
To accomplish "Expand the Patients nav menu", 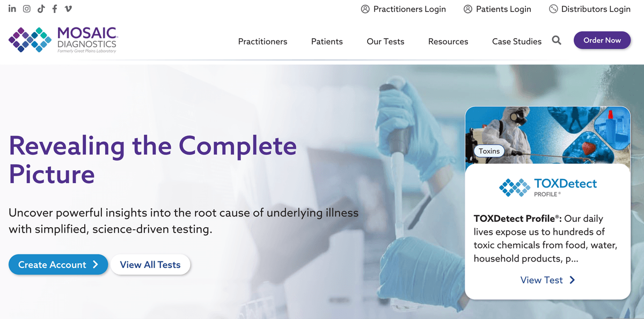I will 327,41.
